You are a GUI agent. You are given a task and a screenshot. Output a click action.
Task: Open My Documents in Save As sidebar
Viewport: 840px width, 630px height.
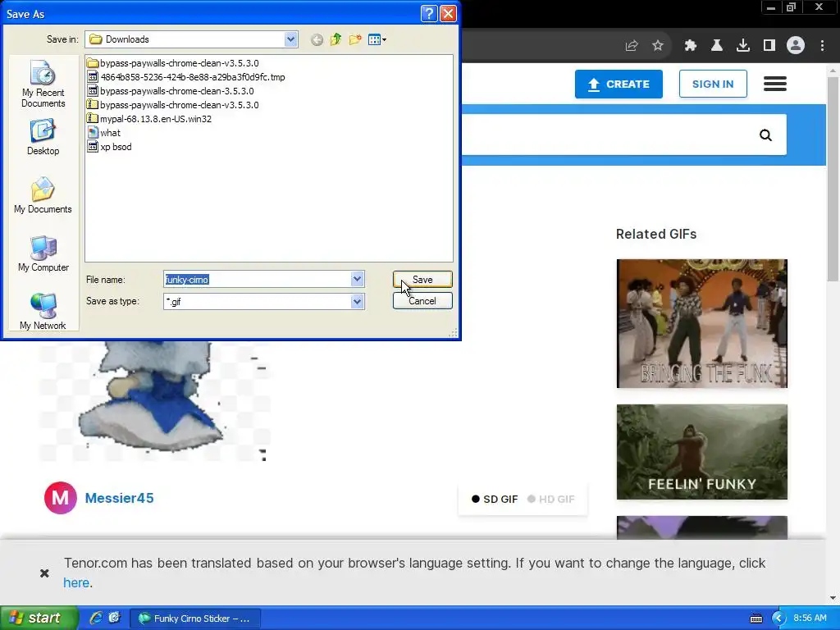click(43, 195)
